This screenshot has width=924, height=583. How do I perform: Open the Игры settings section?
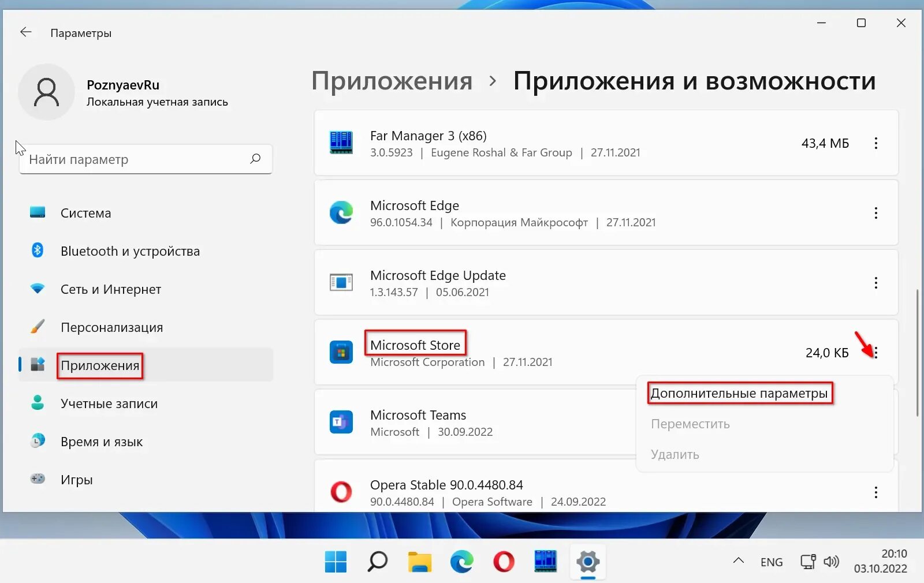[146, 479]
